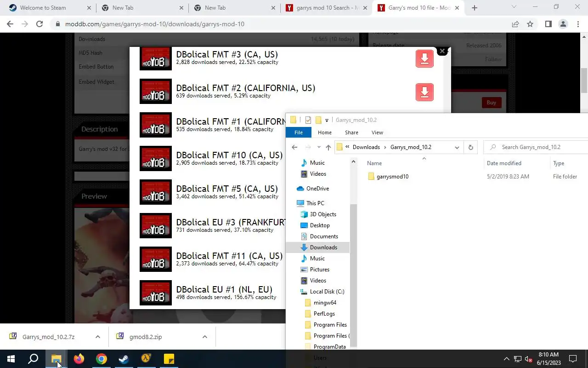Screen dimensions: 588x368
Task: Go up one folder in Explorer
Action: (x=328, y=147)
